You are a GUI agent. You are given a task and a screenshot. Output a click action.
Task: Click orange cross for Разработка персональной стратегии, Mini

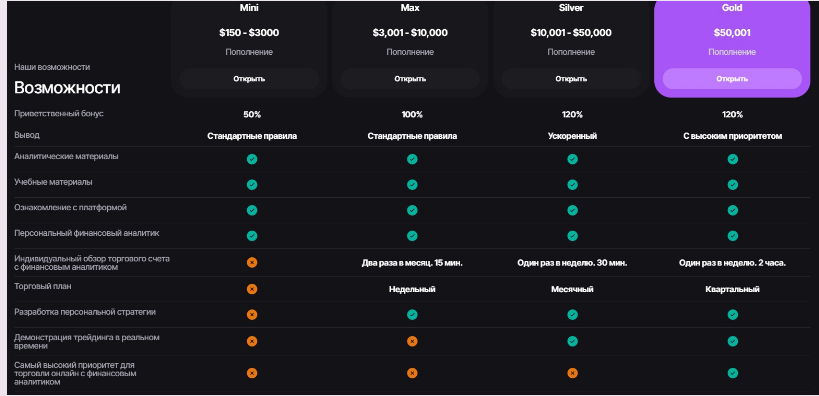point(252,315)
